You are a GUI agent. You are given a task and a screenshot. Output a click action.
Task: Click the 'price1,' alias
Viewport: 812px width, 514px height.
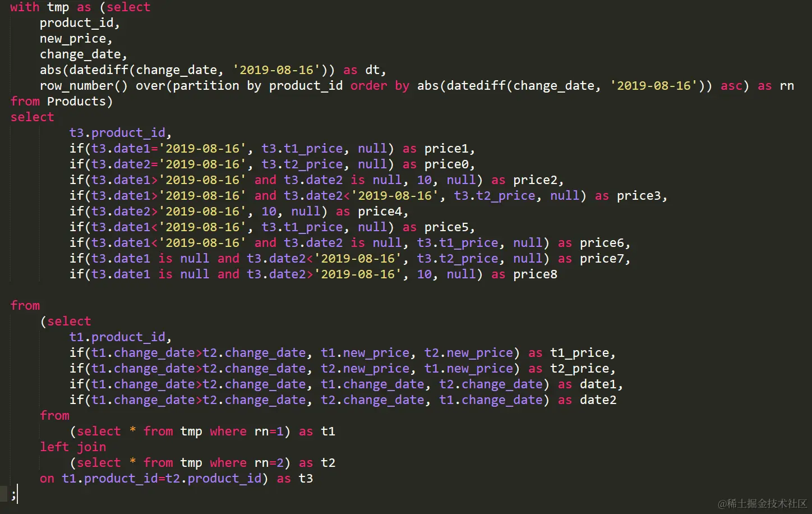450,149
